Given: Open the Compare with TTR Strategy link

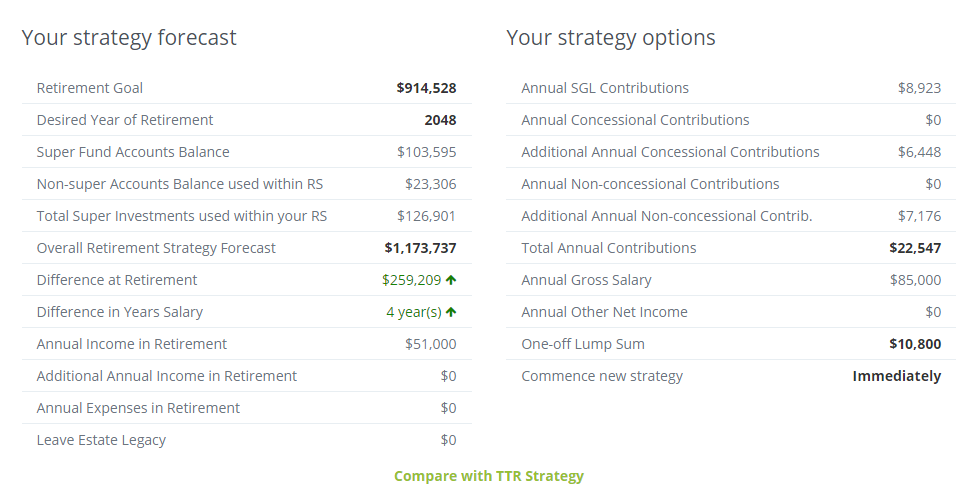Looking at the screenshot, I should (x=488, y=476).
